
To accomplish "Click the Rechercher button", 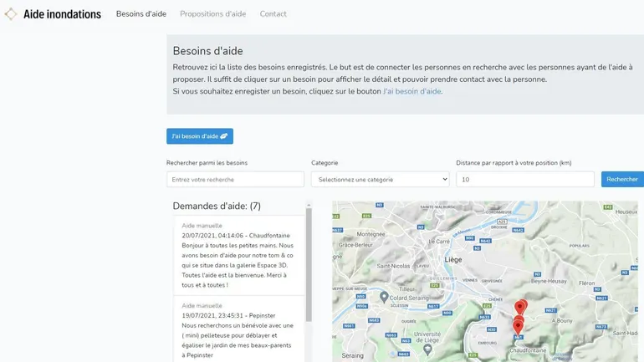I will (x=621, y=179).
